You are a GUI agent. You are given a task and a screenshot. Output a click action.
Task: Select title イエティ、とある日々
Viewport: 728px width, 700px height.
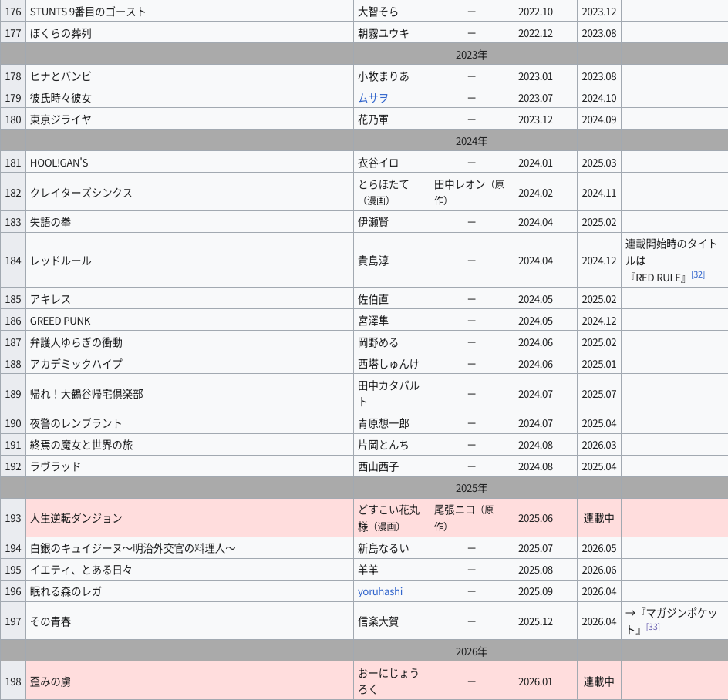click(81, 570)
